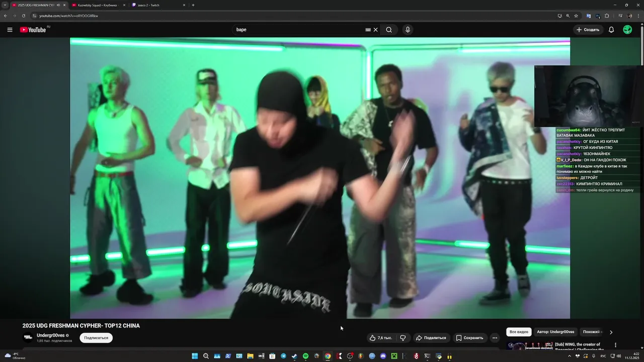Open the YouTube account avatar menu
The image size is (644, 362).
tap(627, 30)
